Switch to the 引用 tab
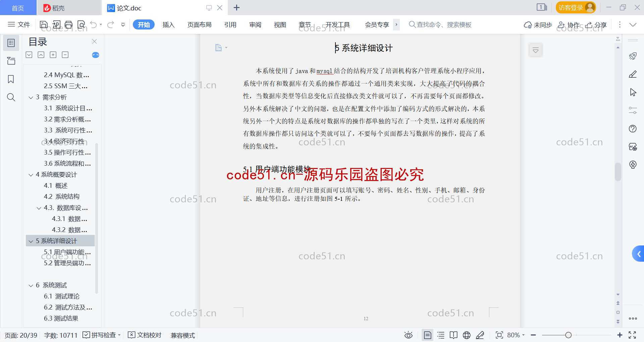This screenshot has width=644, height=342. click(x=230, y=24)
